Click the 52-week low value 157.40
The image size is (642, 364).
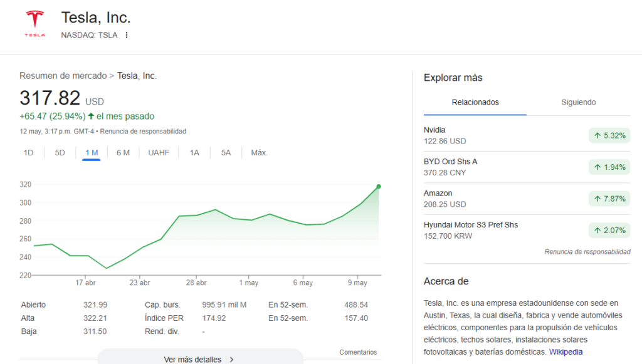[x=356, y=318]
